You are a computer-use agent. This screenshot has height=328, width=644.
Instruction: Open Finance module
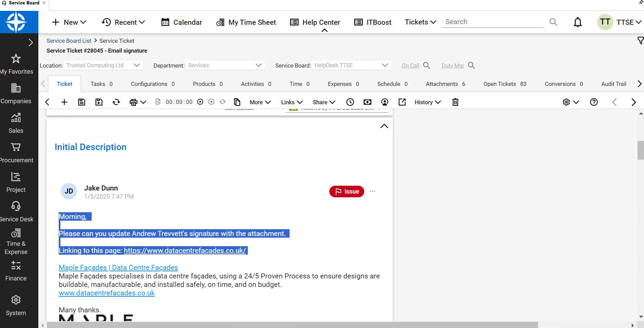pos(16,271)
